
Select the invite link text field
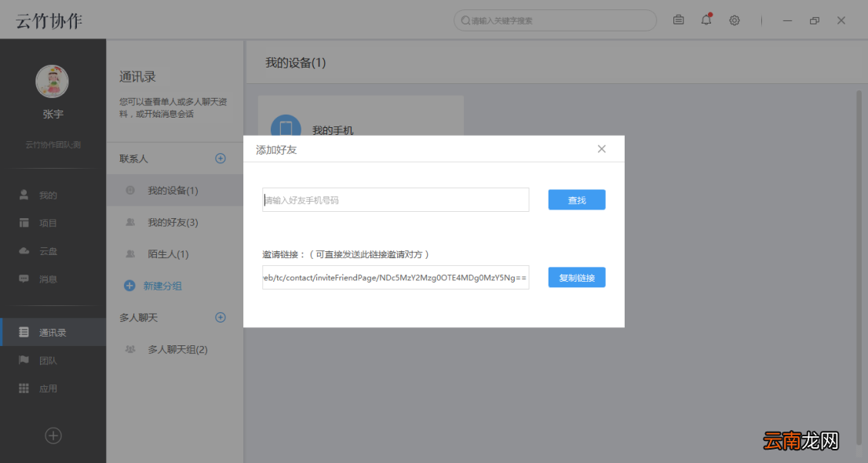(396, 278)
